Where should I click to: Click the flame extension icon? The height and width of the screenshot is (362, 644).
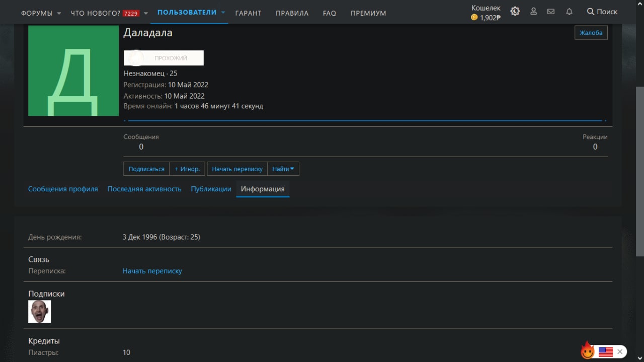(587, 350)
